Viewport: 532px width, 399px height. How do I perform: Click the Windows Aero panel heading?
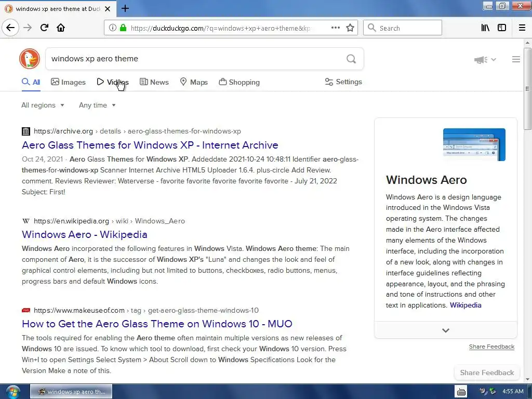[427, 180]
